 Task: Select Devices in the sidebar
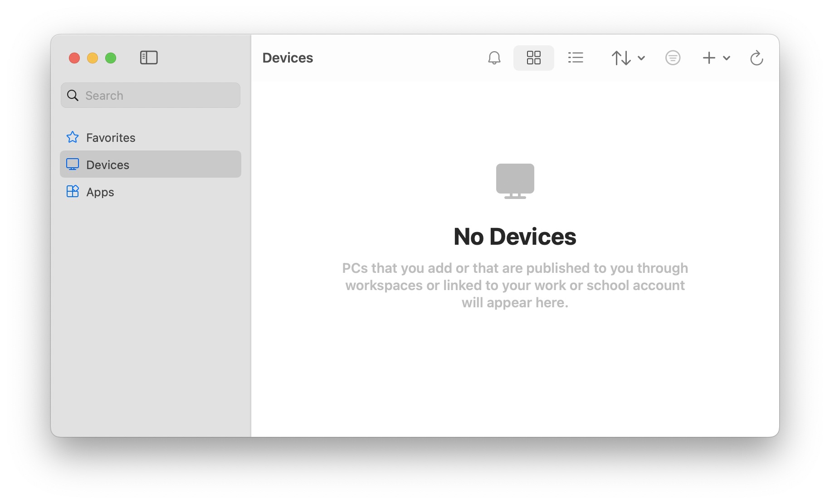[x=107, y=165]
